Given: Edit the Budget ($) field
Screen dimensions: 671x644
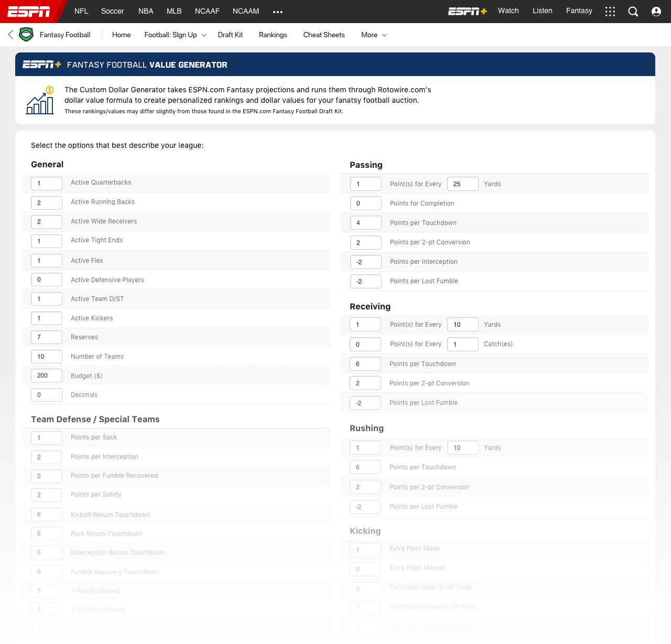Looking at the screenshot, I should [x=47, y=375].
